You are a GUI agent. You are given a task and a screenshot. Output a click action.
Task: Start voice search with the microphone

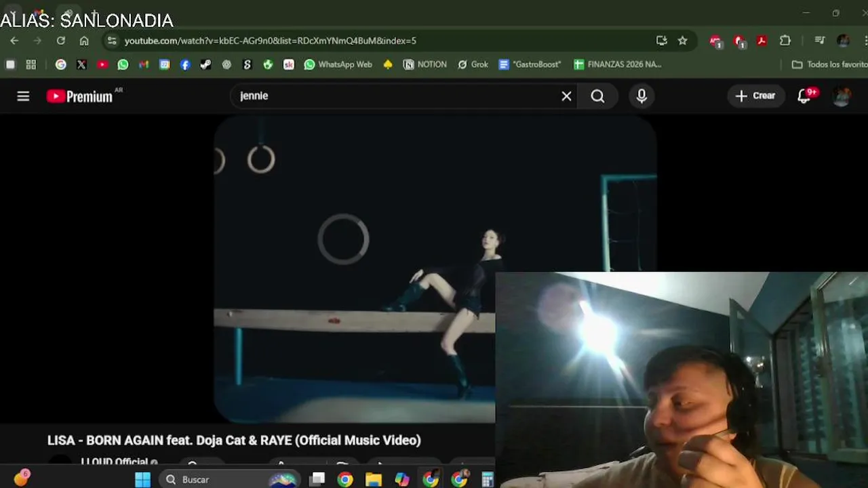[x=642, y=96]
